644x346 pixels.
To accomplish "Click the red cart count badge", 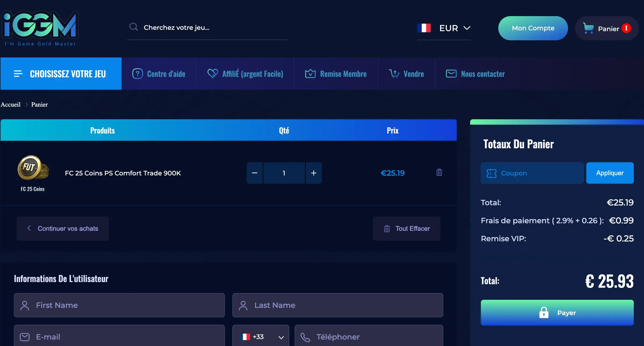I will [626, 28].
